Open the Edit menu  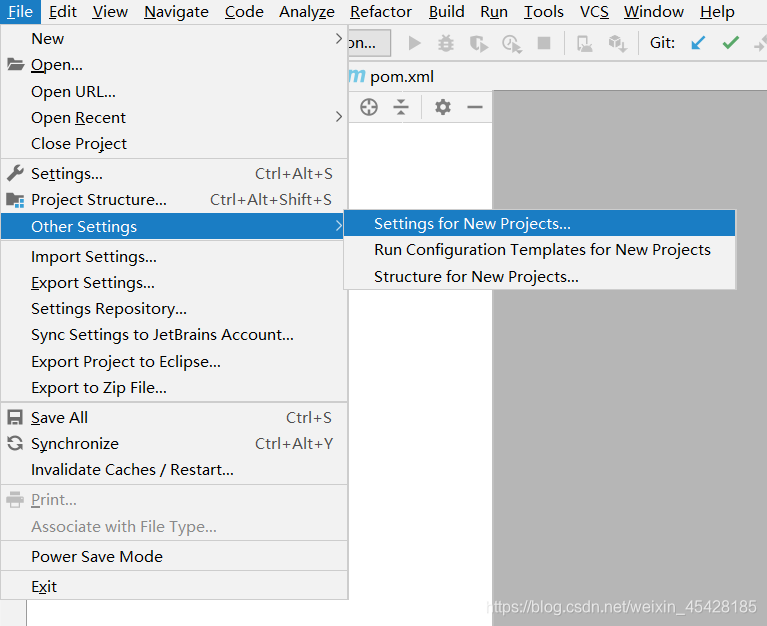click(x=63, y=12)
